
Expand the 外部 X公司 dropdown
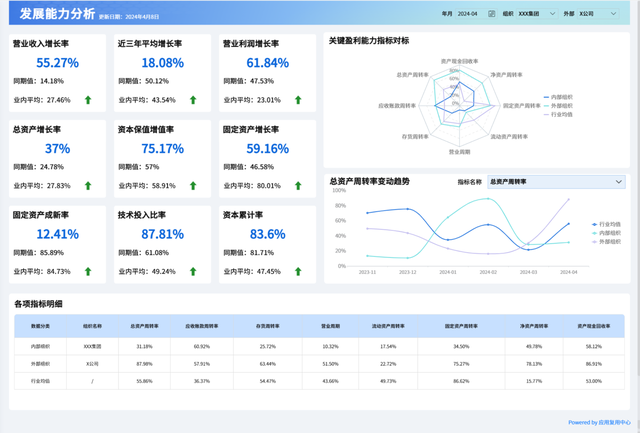598,14
